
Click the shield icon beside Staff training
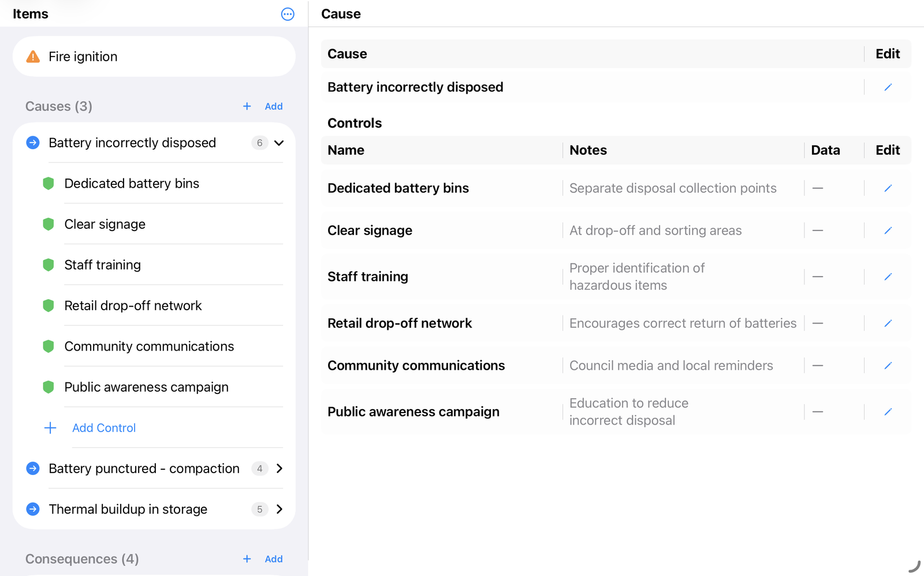[x=49, y=265]
